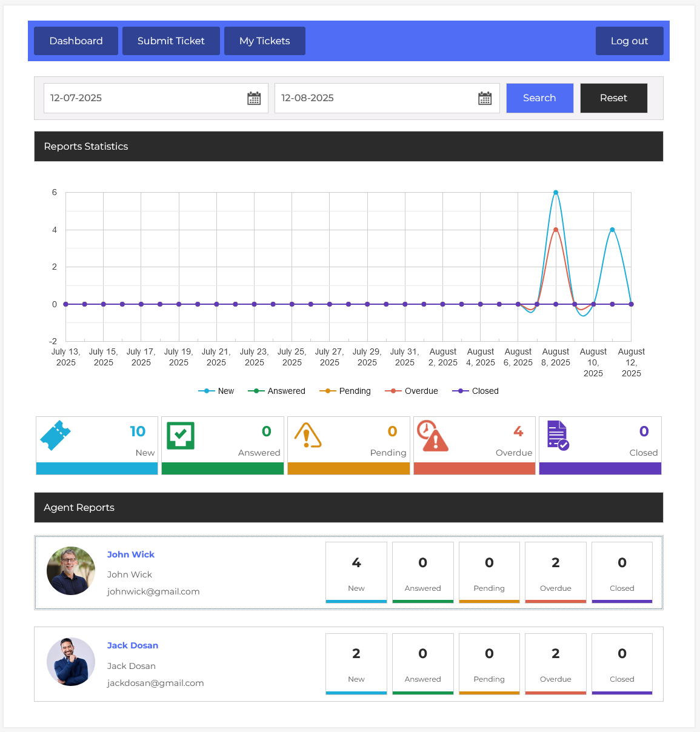Go to the Dashboard tab
The image size is (700, 732).
click(76, 41)
